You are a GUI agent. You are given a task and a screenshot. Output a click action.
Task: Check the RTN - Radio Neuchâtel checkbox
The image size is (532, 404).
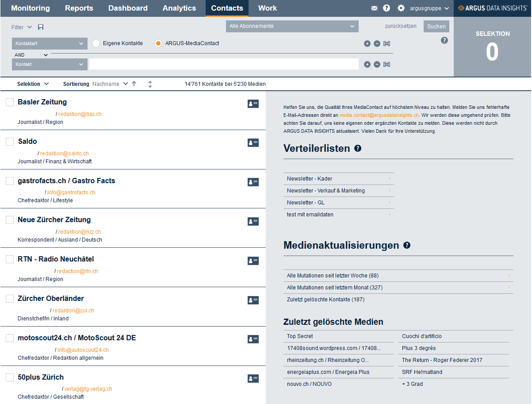pyautogui.click(x=10, y=259)
